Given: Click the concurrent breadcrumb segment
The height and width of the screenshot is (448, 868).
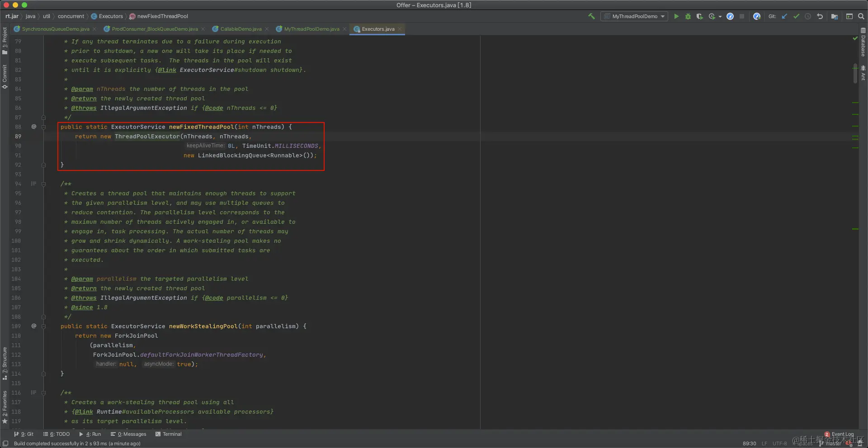Looking at the screenshot, I should pos(71,16).
